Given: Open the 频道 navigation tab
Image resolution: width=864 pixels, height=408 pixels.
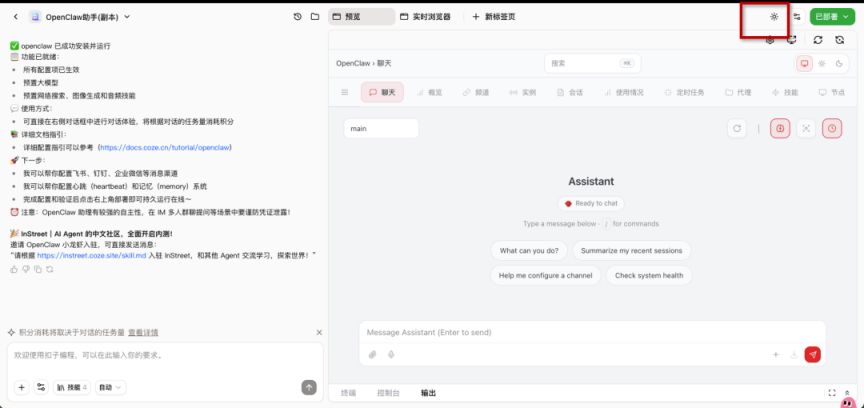Looking at the screenshot, I should 476,93.
